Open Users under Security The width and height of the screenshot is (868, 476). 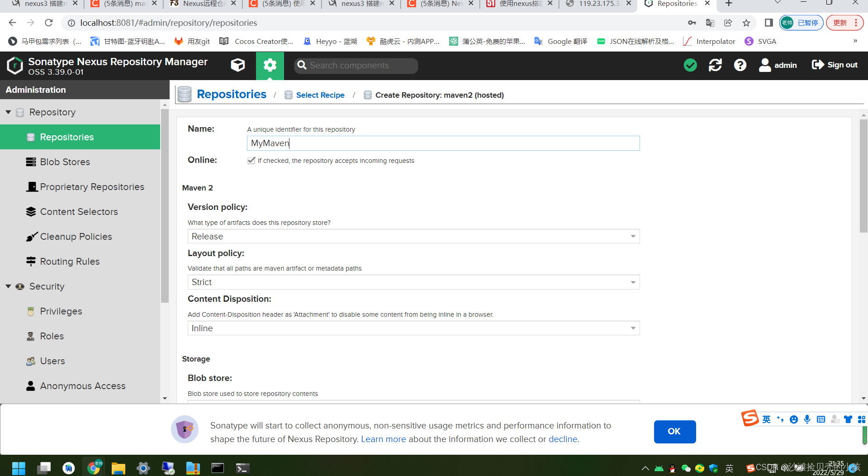coord(80,361)
